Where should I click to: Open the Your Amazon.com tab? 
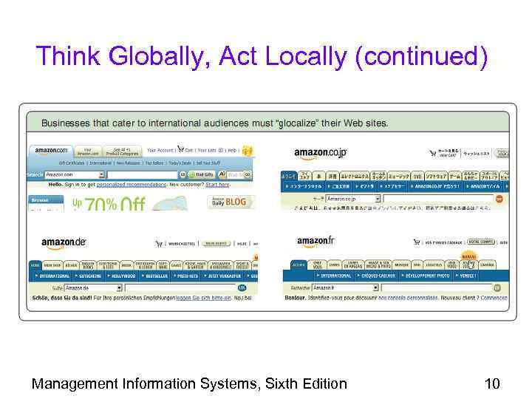pyautogui.click(x=87, y=151)
